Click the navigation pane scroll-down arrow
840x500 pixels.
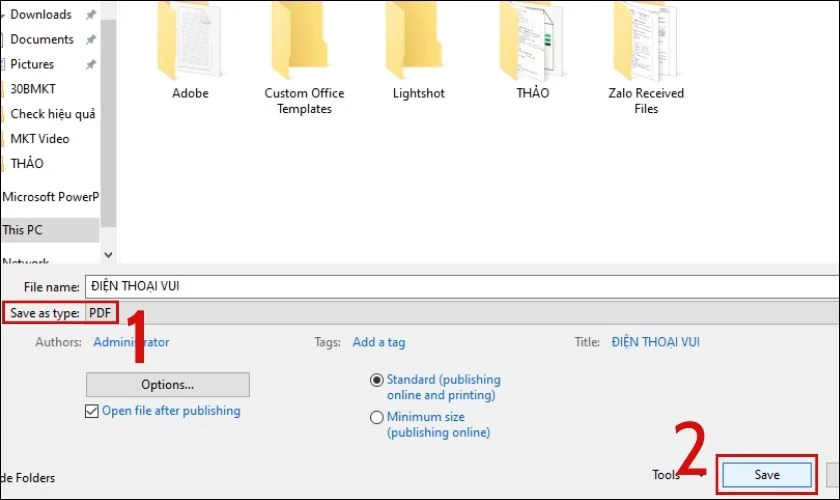108,255
